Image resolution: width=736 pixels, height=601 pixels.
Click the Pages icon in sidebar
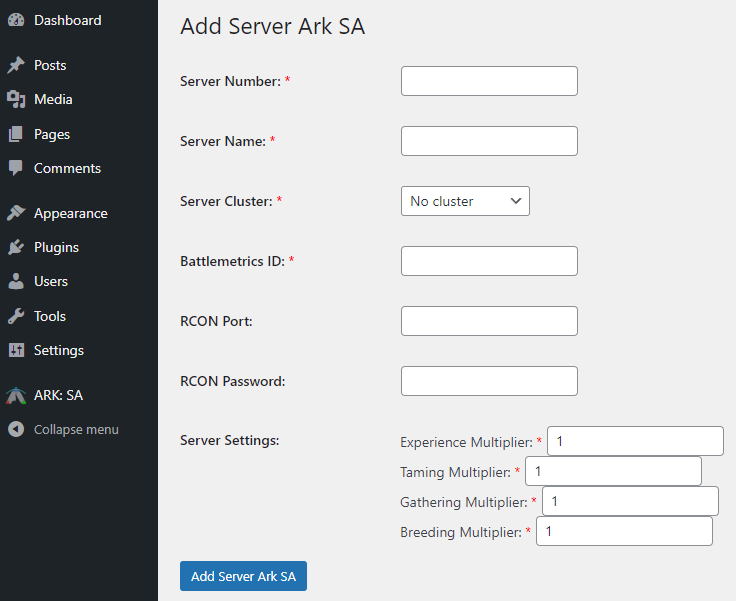pos(16,134)
